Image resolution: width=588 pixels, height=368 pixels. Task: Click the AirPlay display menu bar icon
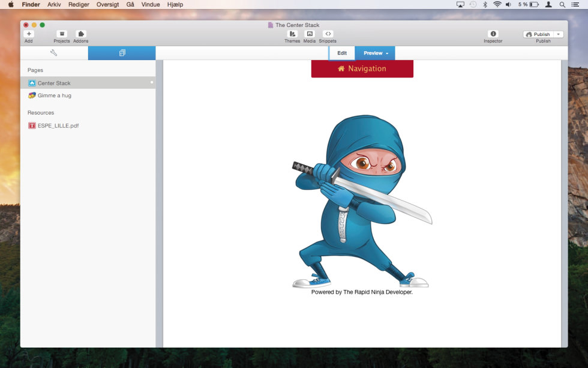pos(460,4)
